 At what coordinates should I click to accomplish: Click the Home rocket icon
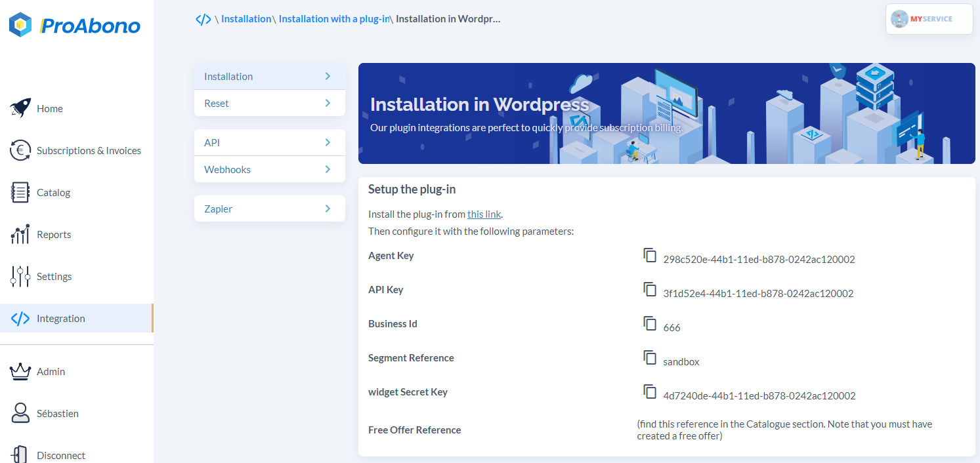point(20,108)
